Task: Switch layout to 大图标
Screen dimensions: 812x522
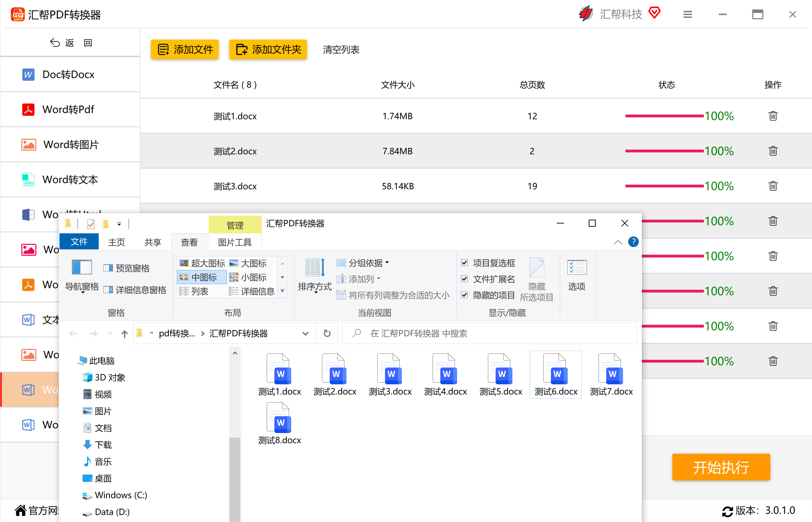Action: tap(248, 263)
